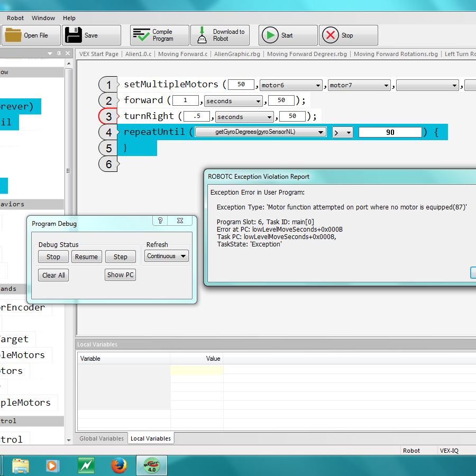Select line number 1 marker

(x=108, y=85)
